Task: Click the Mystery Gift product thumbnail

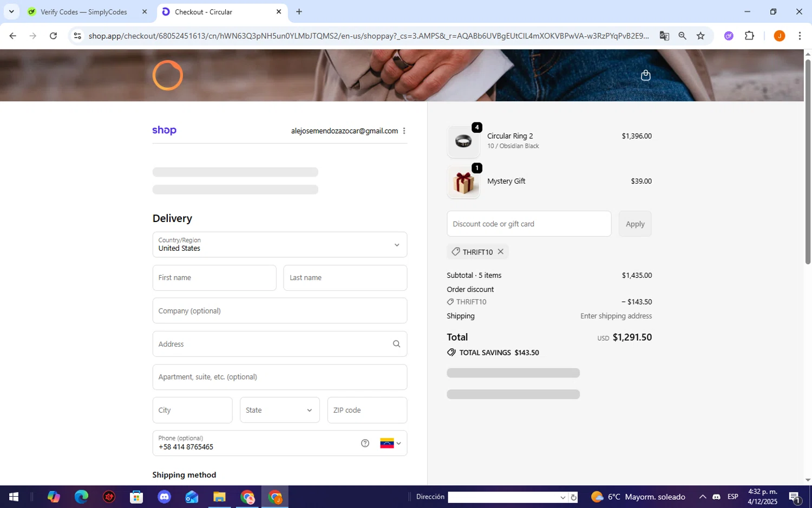Action: coord(463,182)
